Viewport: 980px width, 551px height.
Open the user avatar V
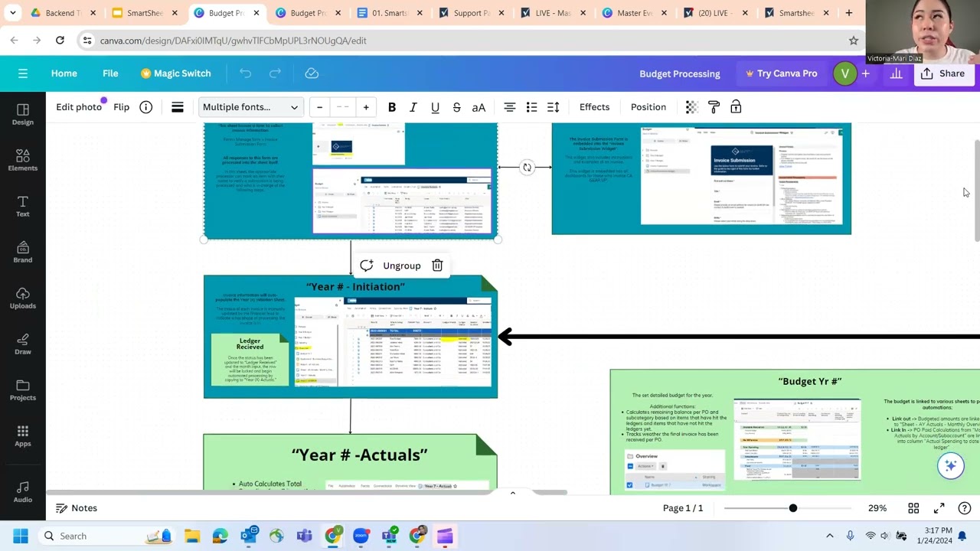(x=844, y=73)
